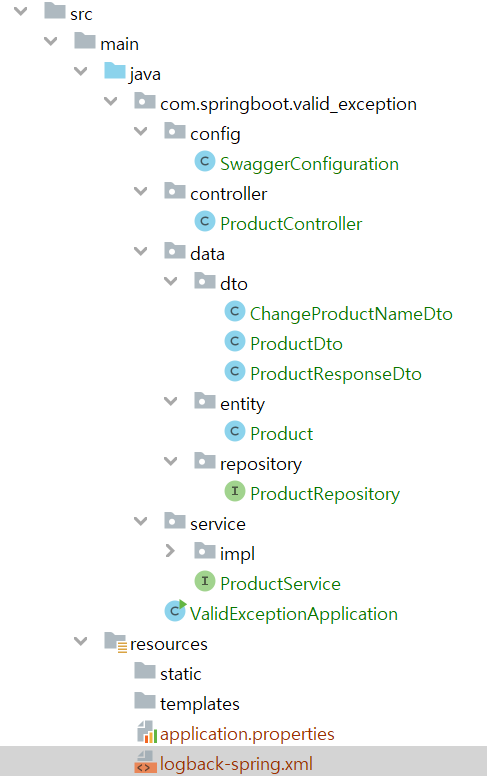Click the resources folder icon
487x779 pixels.
tap(116, 642)
